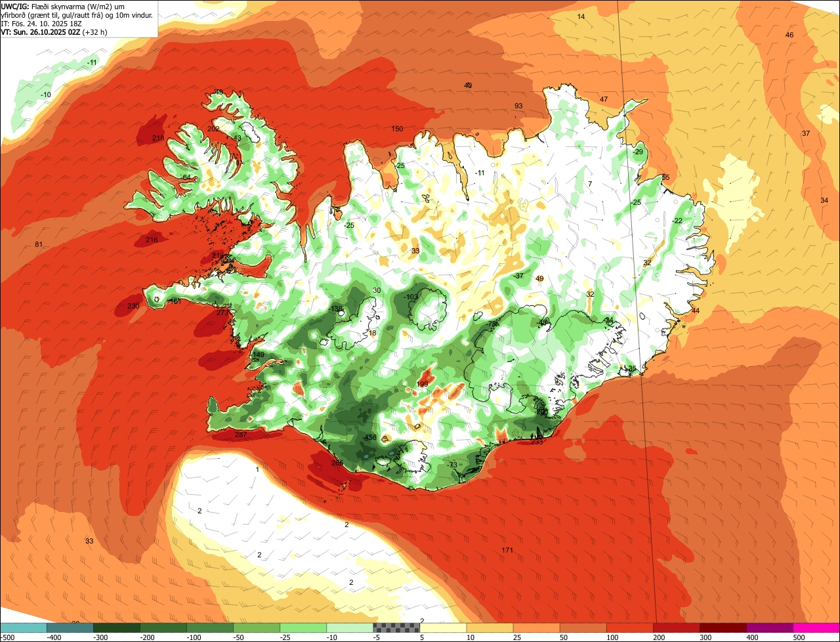Click the '-43' value in the Westfjords

click(x=236, y=138)
